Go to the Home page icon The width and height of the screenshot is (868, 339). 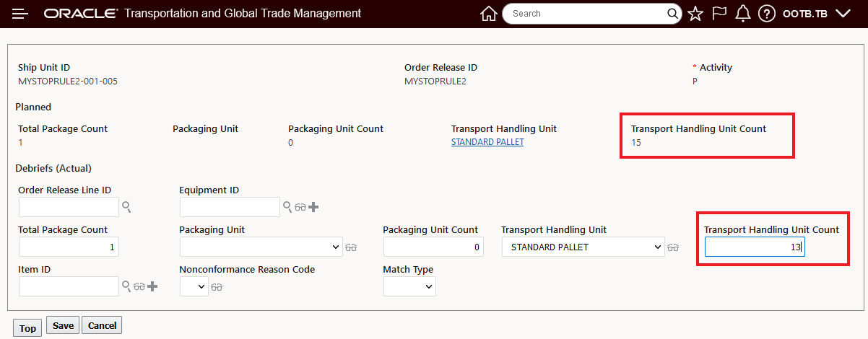pos(489,14)
